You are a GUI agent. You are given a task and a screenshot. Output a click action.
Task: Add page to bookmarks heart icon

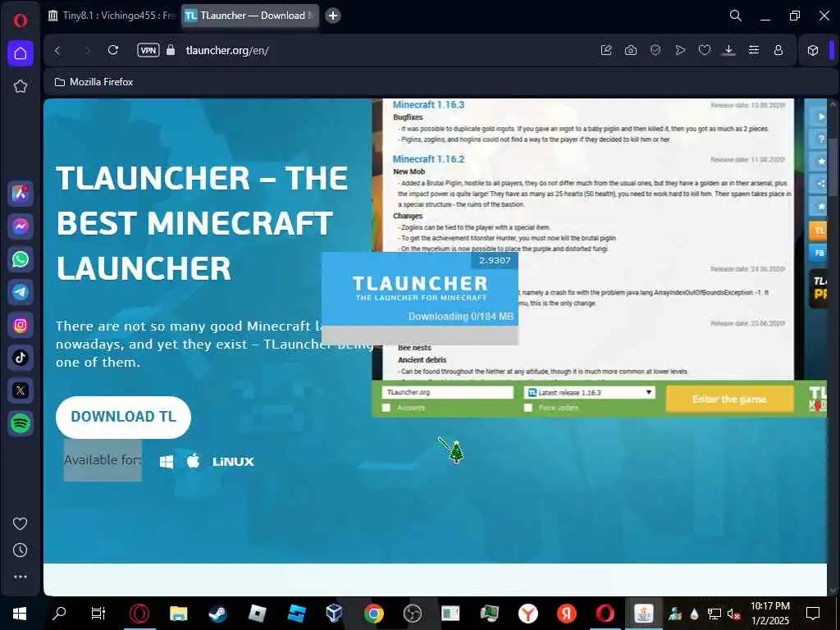tap(705, 50)
